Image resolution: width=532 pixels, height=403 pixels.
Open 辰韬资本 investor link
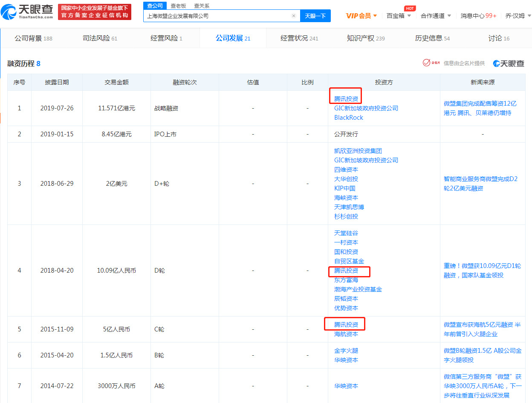tap(346, 299)
